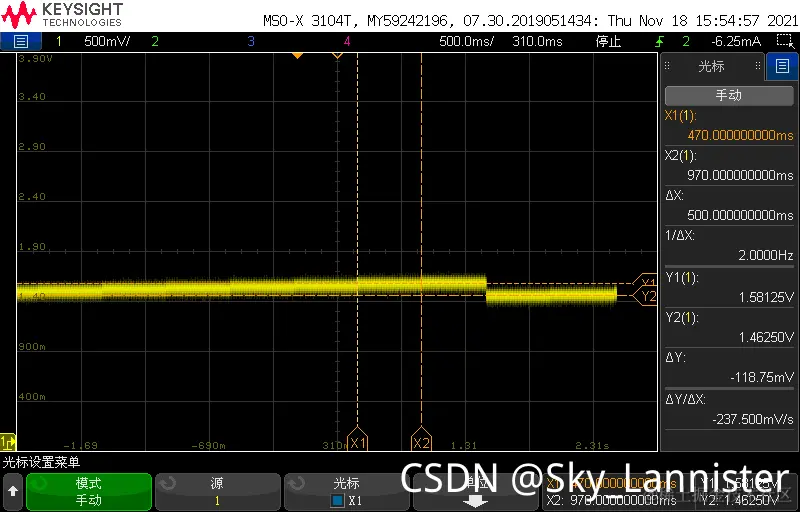Click the dotted handle right of 光标 title
This screenshot has height=512, width=800.
[758, 66]
